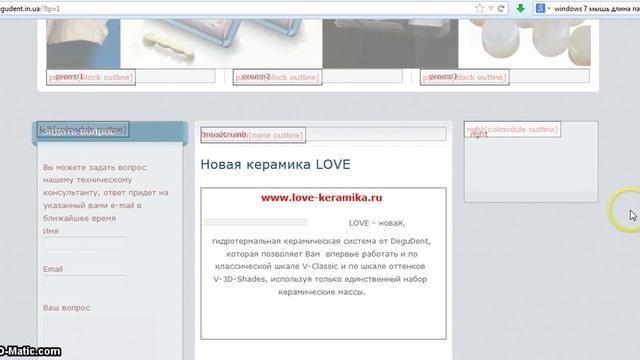Screen dimensions: 640x360
Task: Click the breadcrumb module position label
Action: tap(253, 135)
